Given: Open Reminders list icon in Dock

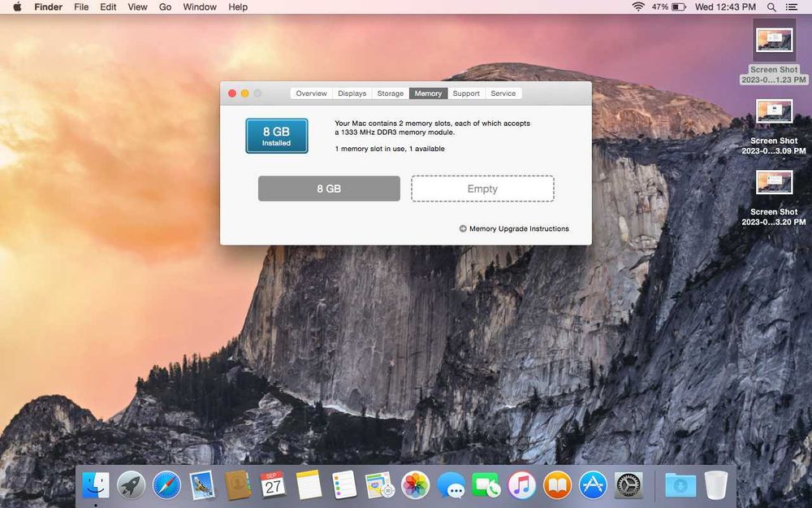Looking at the screenshot, I should point(344,485).
